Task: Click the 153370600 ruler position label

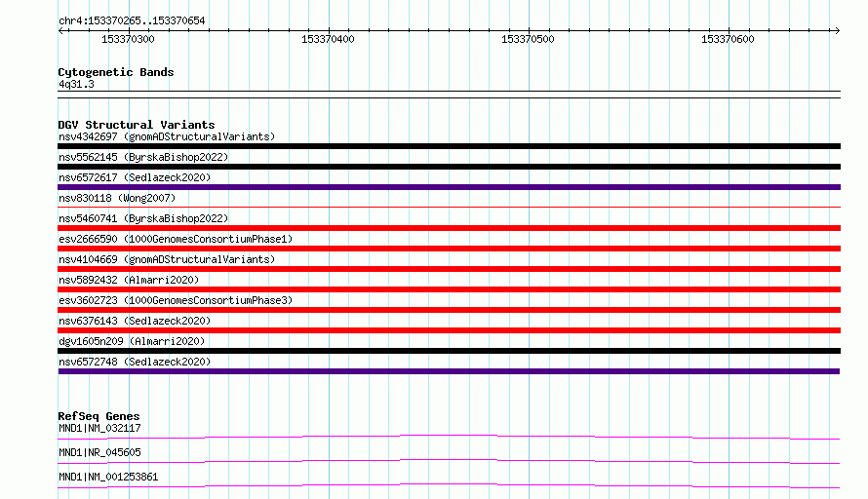Action: (728, 39)
